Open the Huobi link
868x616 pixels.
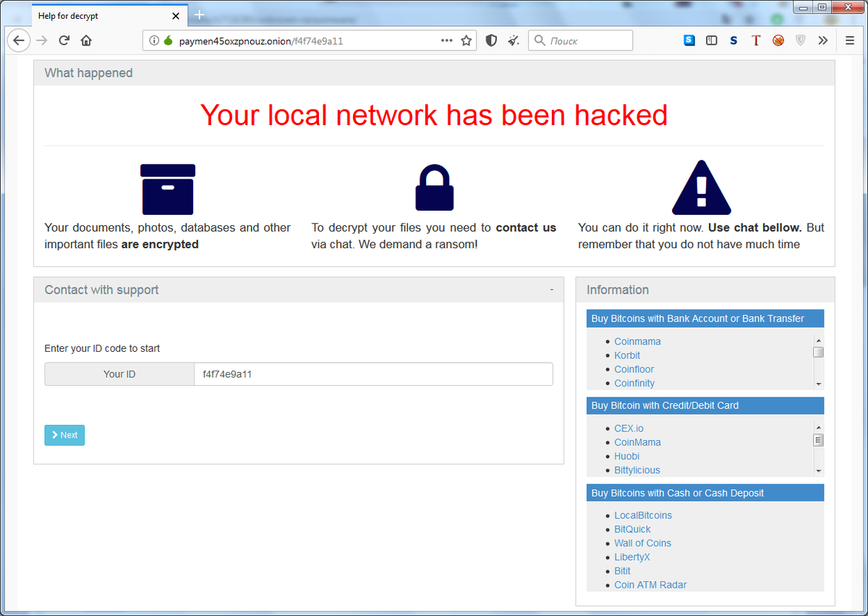pyautogui.click(x=626, y=456)
